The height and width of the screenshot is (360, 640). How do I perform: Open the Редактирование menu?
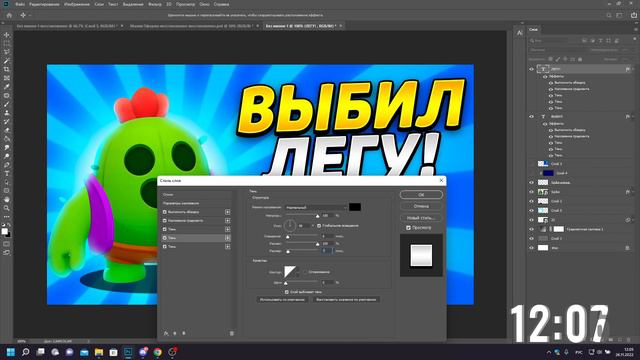pyautogui.click(x=44, y=4)
